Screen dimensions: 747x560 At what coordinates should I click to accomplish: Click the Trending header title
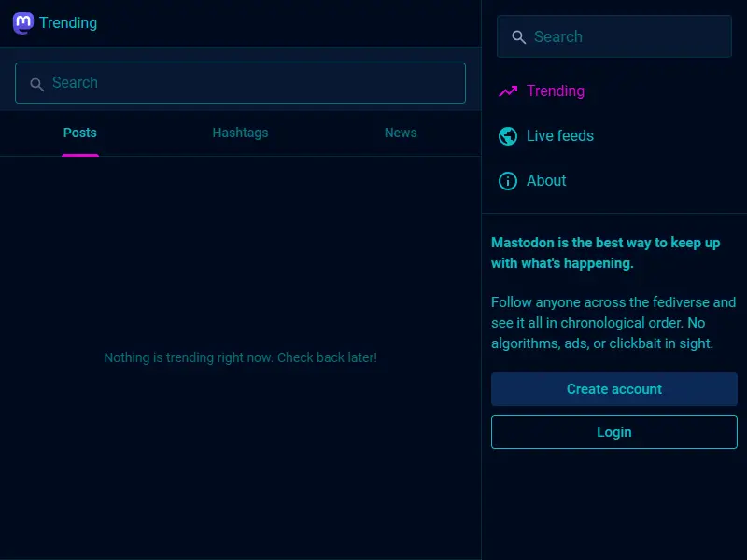[68, 22]
